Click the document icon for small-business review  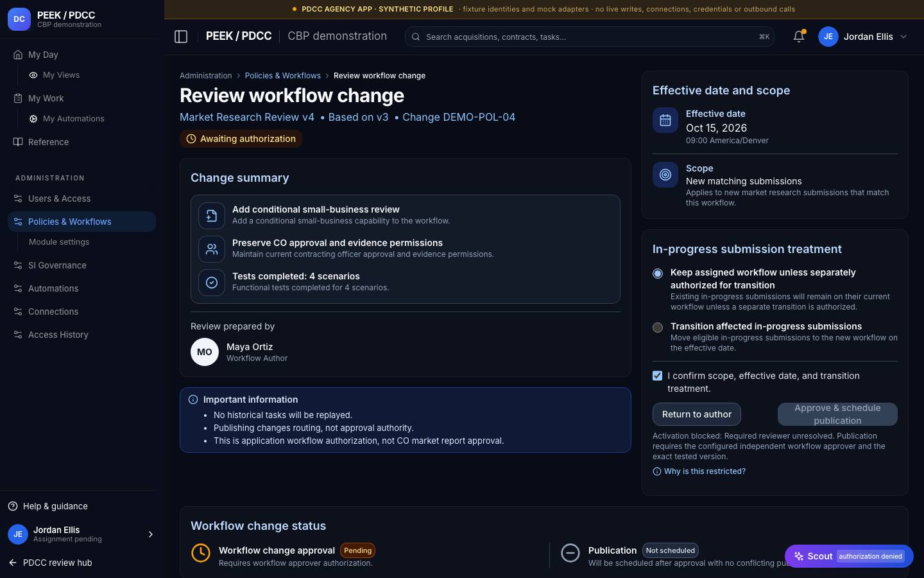point(212,216)
